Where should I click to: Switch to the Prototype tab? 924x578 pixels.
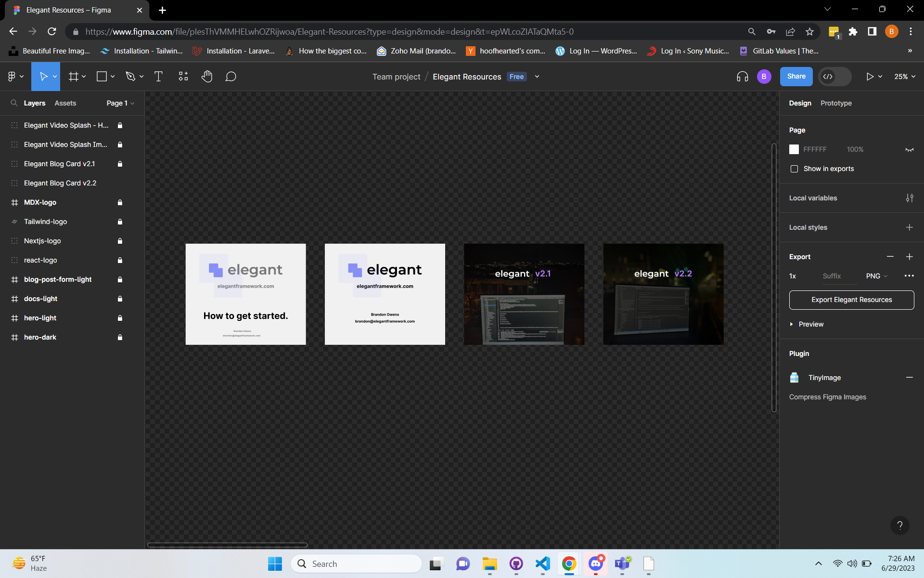point(835,103)
